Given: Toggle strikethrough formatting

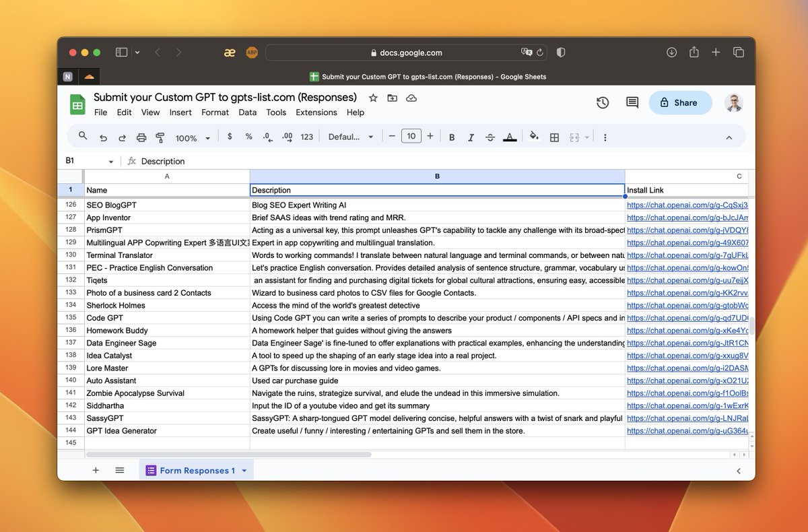Looking at the screenshot, I should coord(490,137).
